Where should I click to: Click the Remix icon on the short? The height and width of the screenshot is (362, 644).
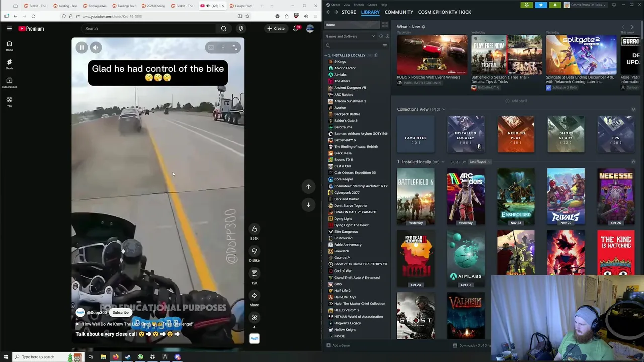pos(254,317)
